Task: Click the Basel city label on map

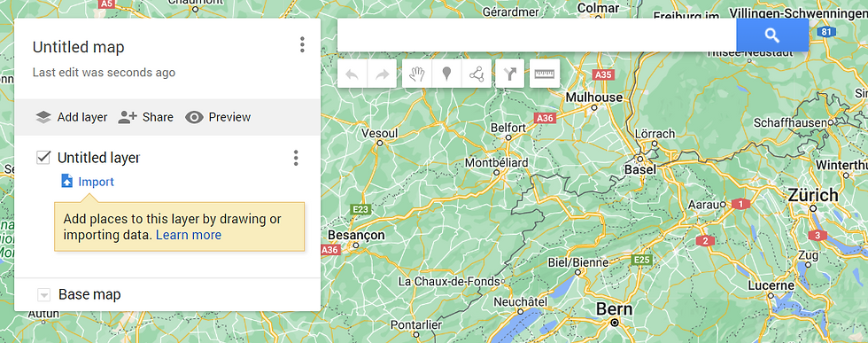Action: (639, 169)
